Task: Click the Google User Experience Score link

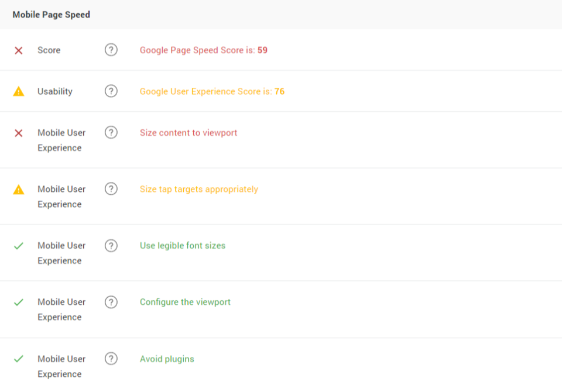Action: point(212,91)
